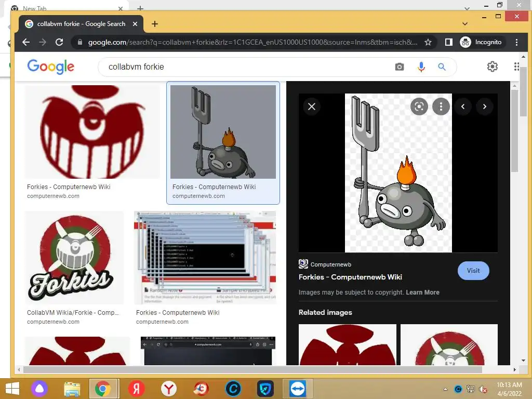Select the collabvm forkie Google Search tab
Viewport: 532px width, 399px height.
point(82,24)
